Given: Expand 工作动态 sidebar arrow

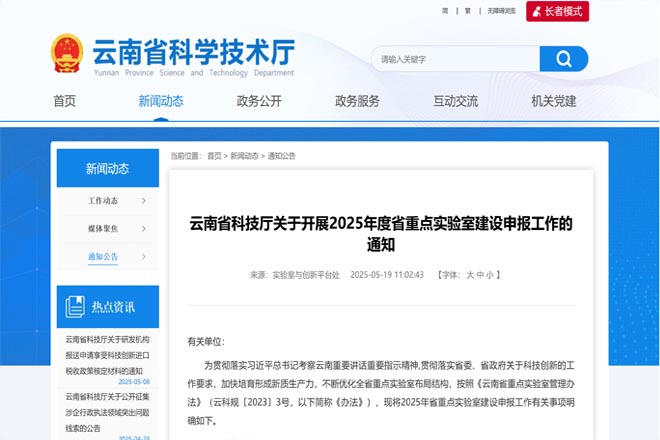Looking at the screenshot, I should (x=144, y=201).
